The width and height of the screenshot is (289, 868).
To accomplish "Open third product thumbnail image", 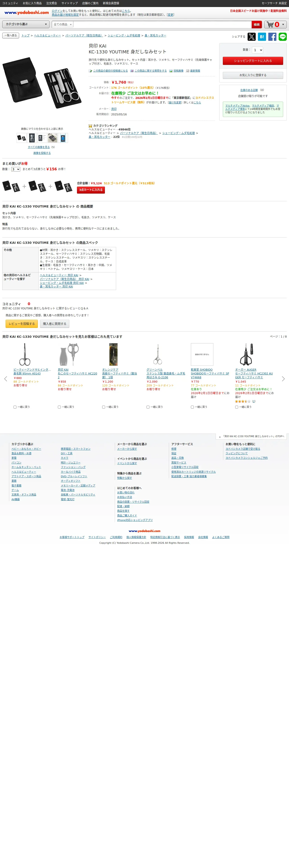I will point(42,138).
